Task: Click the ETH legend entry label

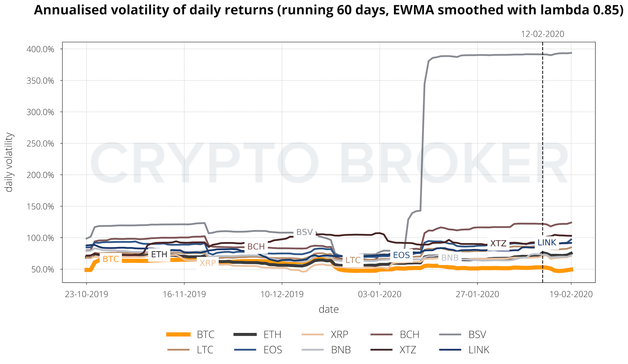Action: [272, 335]
